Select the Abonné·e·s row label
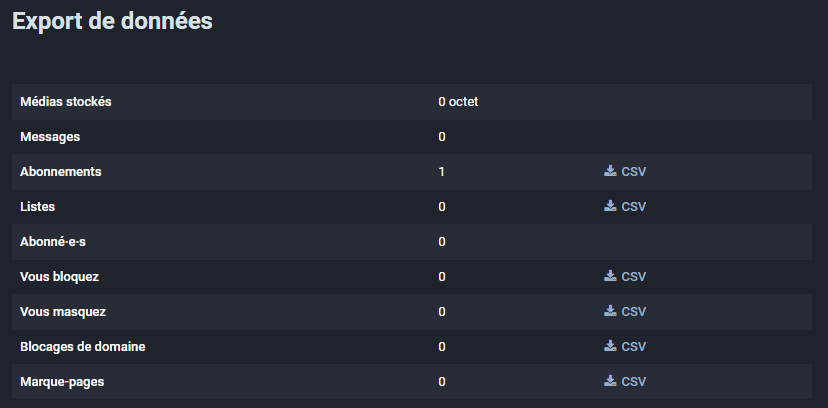Screen dimensions: 828x408 (53, 242)
